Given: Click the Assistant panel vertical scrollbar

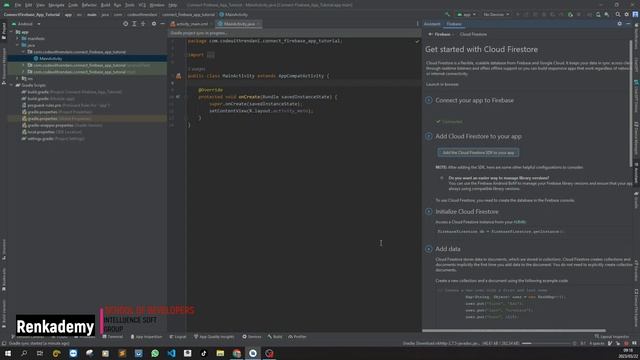Looking at the screenshot, I should (631, 104).
